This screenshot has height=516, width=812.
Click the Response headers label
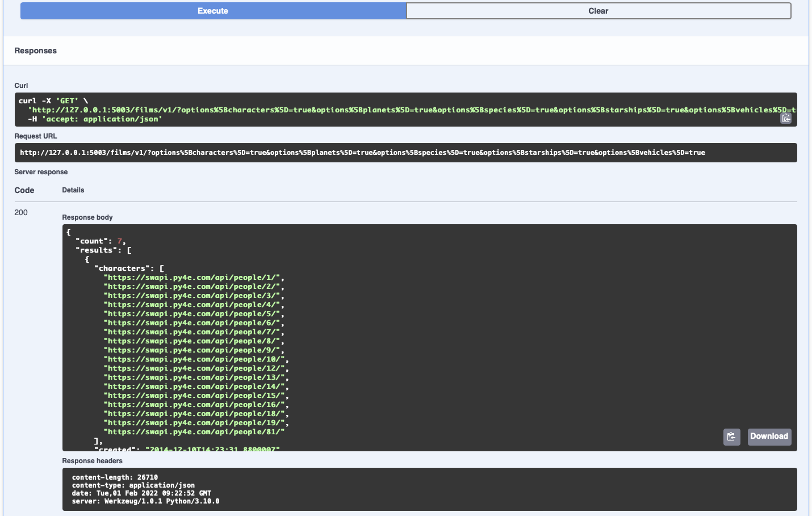[92, 461]
